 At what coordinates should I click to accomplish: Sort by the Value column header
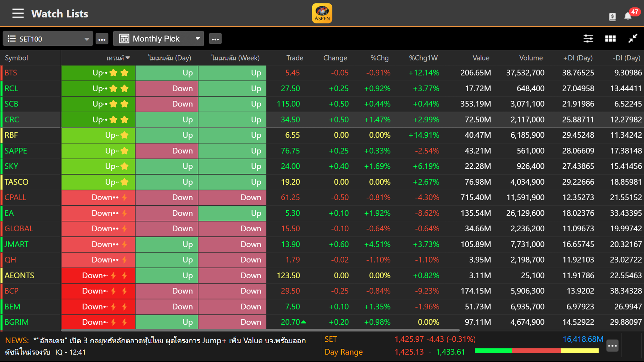point(481,58)
